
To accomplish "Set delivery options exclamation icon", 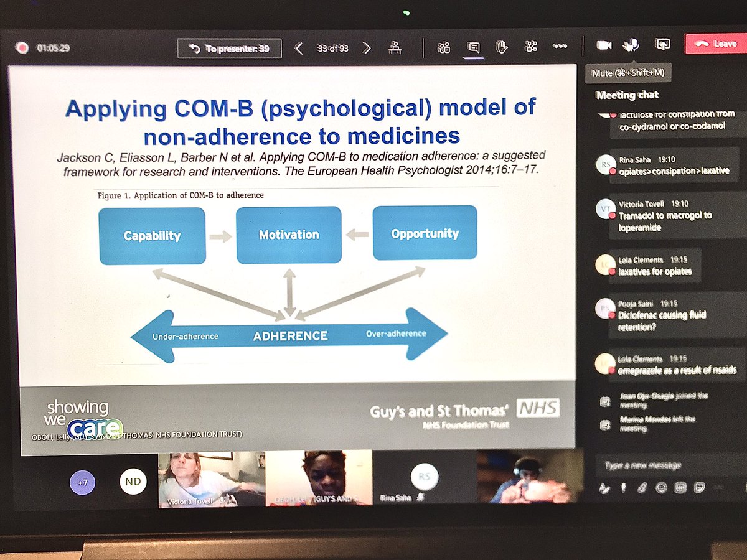I will [x=623, y=489].
